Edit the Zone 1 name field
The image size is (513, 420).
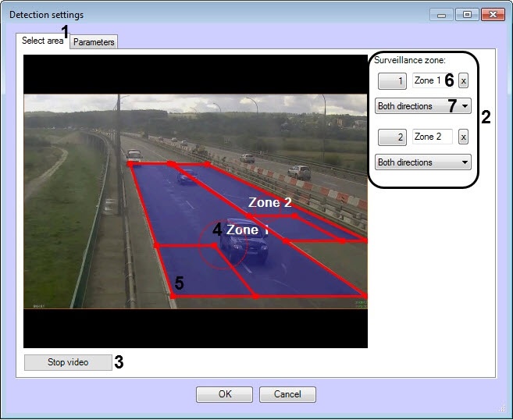(433, 80)
